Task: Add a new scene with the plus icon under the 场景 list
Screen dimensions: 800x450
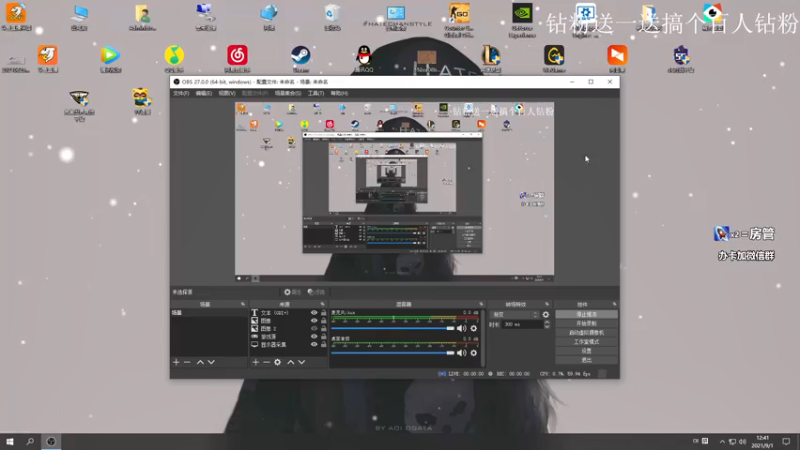Action: 177,362
